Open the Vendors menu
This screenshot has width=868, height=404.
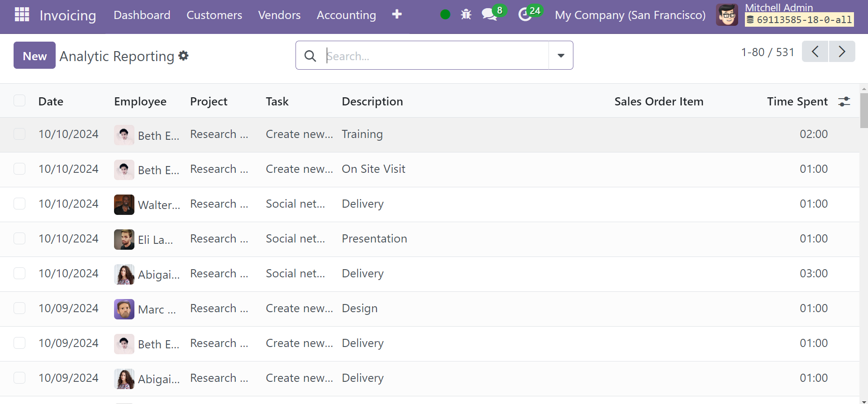pos(279,15)
